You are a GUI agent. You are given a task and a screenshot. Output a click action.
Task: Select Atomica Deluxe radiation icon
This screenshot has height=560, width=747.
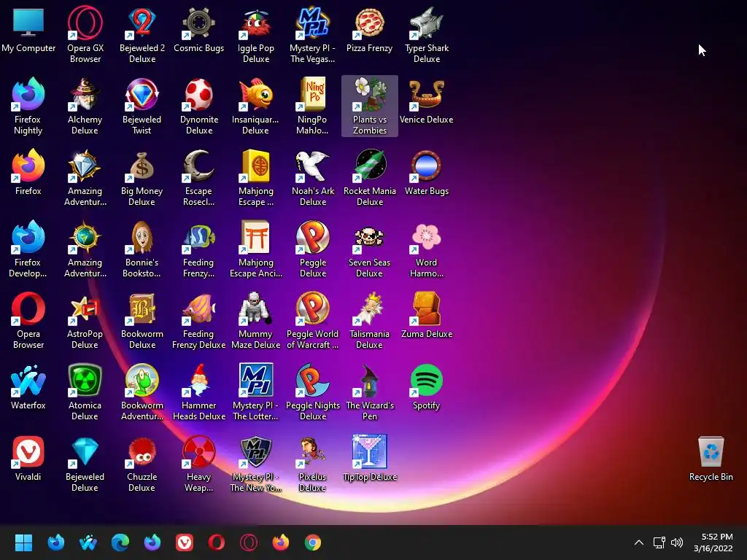tap(85, 392)
